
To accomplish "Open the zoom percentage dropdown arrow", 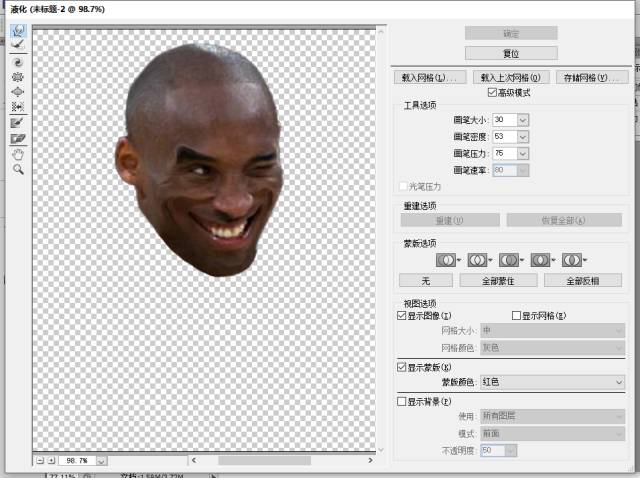I will [101, 461].
